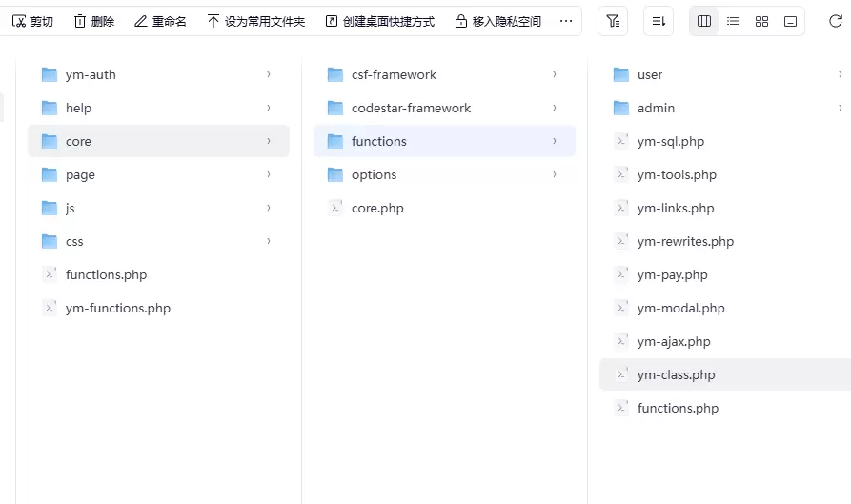This screenshot has height=504, width=851.
Task: Expand the csf-framework chevron
Action: [555, 74]
